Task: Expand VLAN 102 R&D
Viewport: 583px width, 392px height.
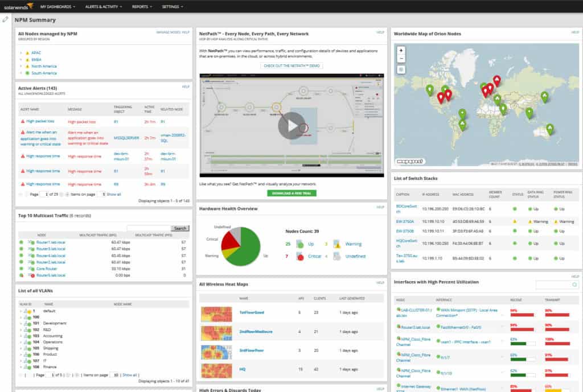Action: point(20,330)
